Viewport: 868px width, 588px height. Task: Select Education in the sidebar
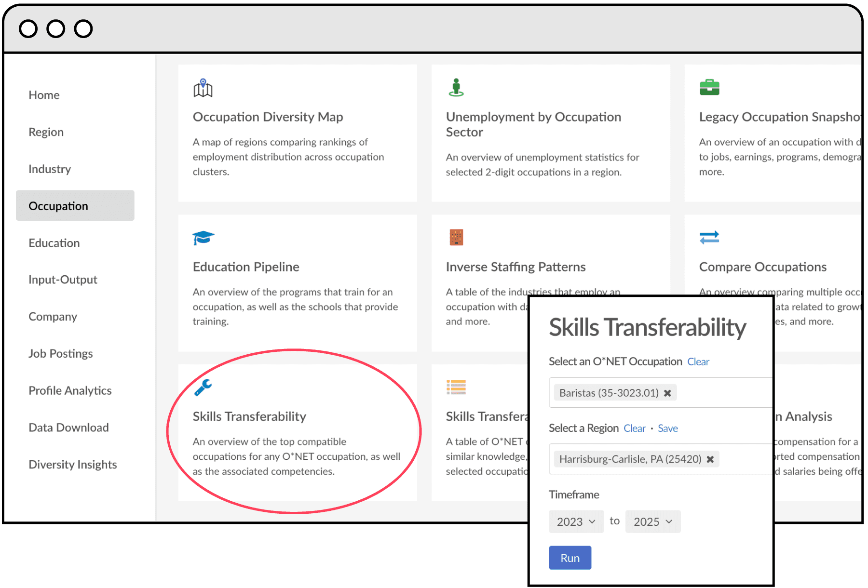pyautogui.click(x=54, y=243)
